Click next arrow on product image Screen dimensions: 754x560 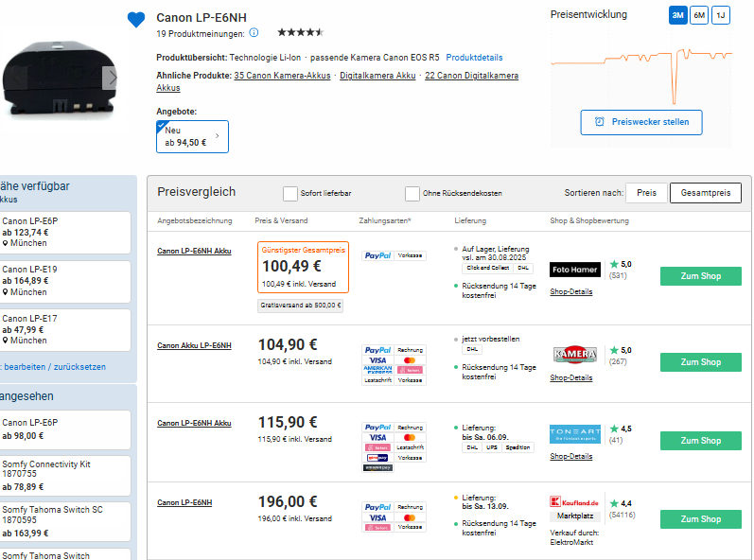click(x=112, y=79)
